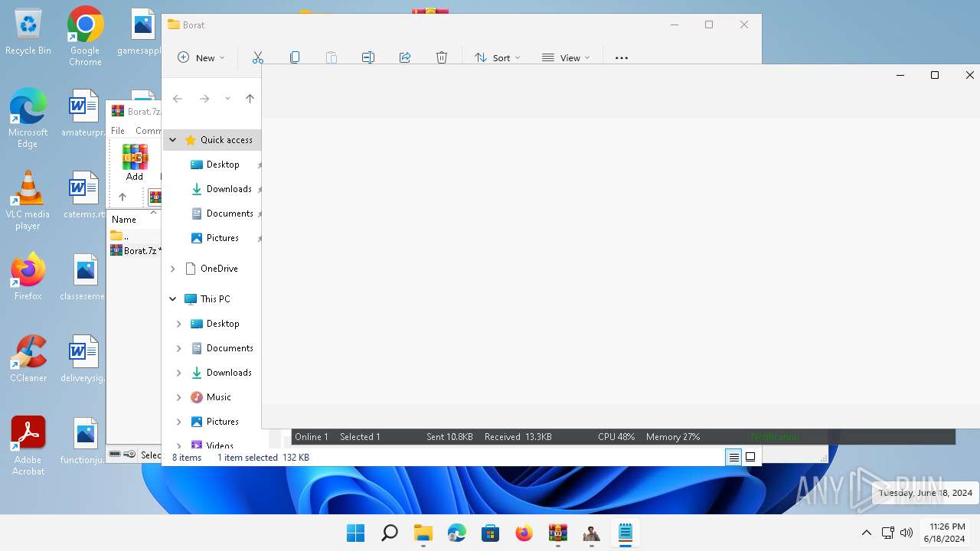Image resolution: width=980 pixels, height=551 pixels.
Task: Collapse the Quick access section
Action: pyautogui.click(x=173, y=140)
